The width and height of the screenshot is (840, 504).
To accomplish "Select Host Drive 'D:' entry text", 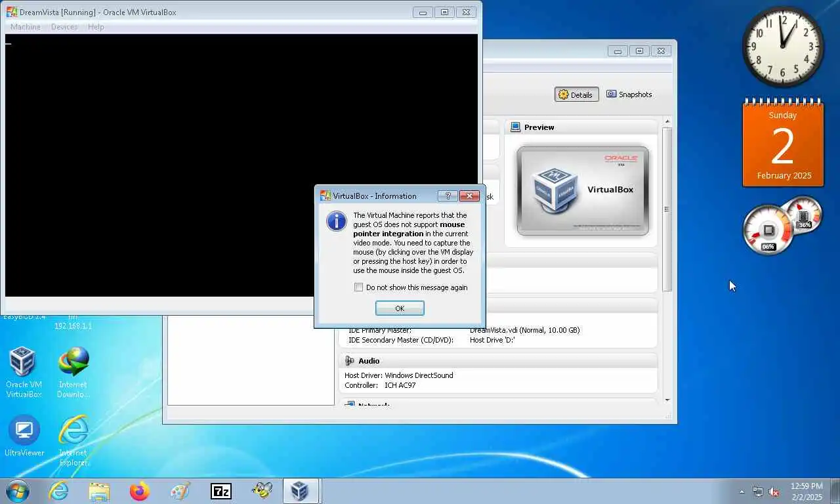I will (x=492, y=340).
